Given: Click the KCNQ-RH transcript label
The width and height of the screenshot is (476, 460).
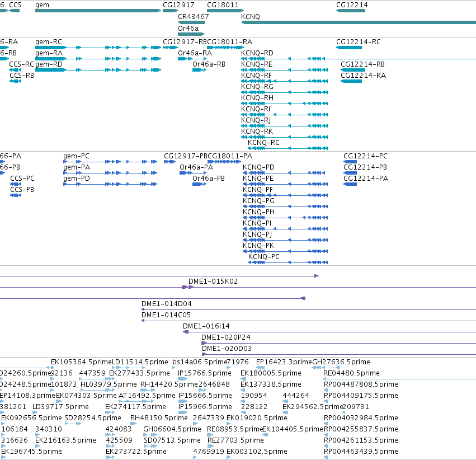Looking at the screenshot, I should coord(257,98).
